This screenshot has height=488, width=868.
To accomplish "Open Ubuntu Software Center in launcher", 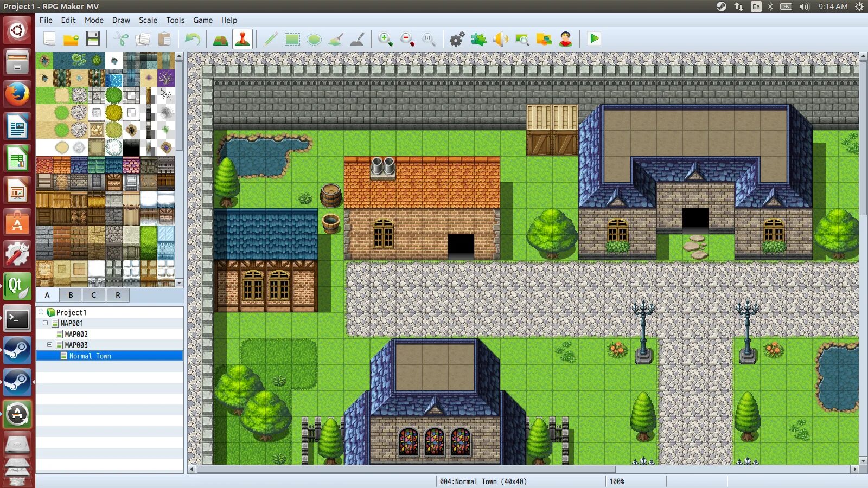I will (17, 222).
